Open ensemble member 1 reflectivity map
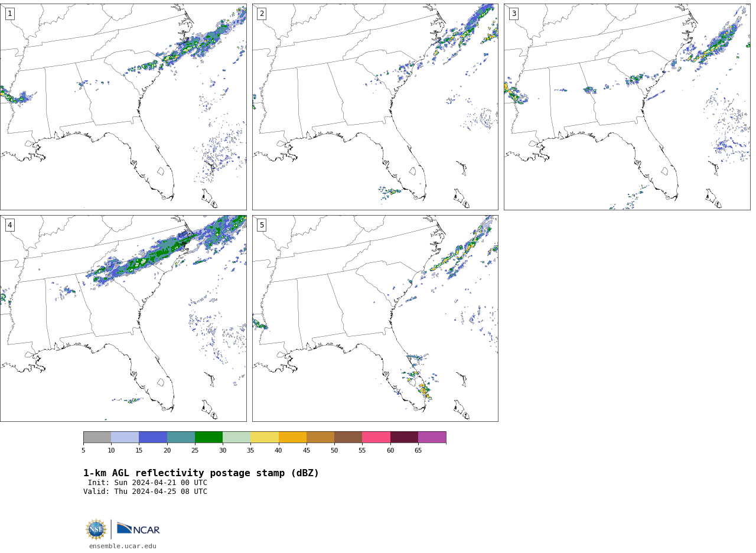The height and width of the screenshot is (553, 756). point(123,107)
